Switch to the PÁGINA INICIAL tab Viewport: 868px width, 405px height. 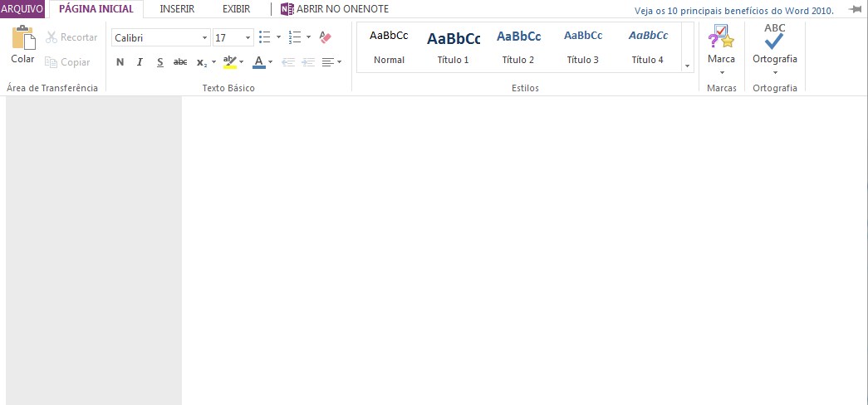coord(96,9)
